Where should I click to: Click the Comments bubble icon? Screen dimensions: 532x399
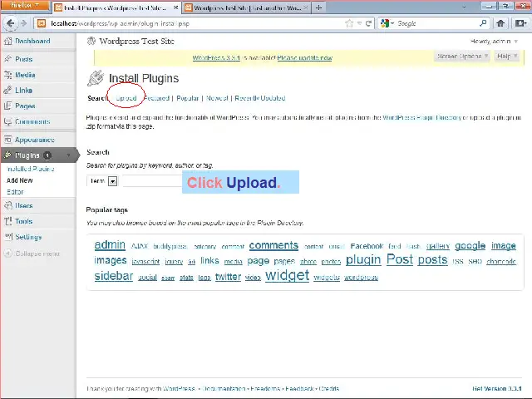tap(7, 121)
